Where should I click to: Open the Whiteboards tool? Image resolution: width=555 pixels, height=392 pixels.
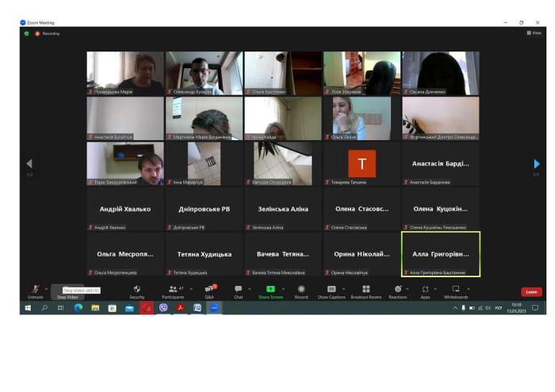(456, 289)
